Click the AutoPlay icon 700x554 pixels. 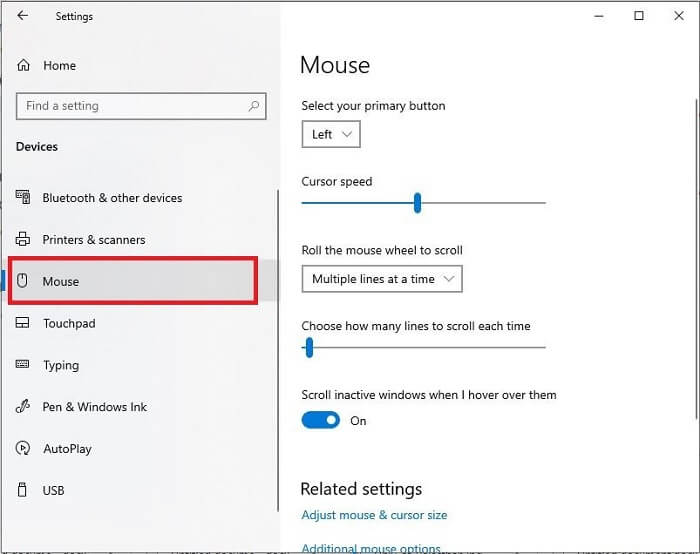22,448
